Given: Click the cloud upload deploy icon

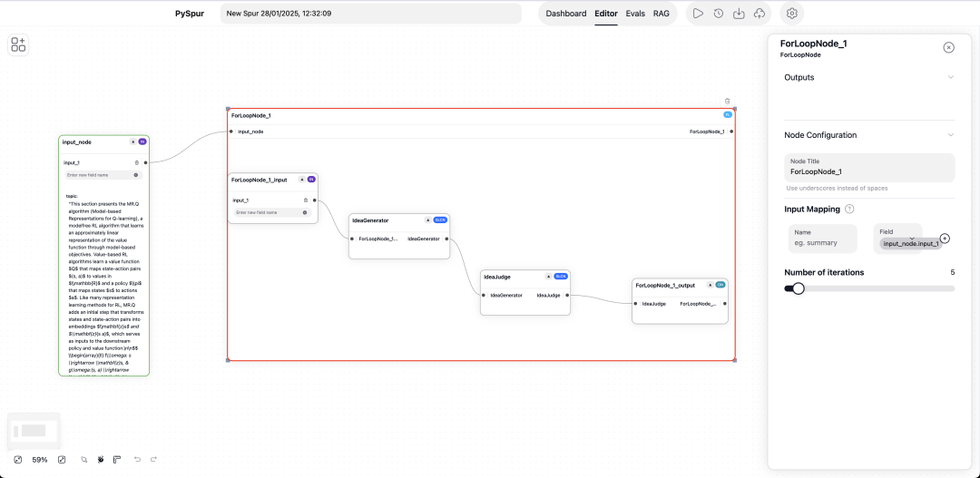Looking at the screenshot, I should [x=759, y=14].
